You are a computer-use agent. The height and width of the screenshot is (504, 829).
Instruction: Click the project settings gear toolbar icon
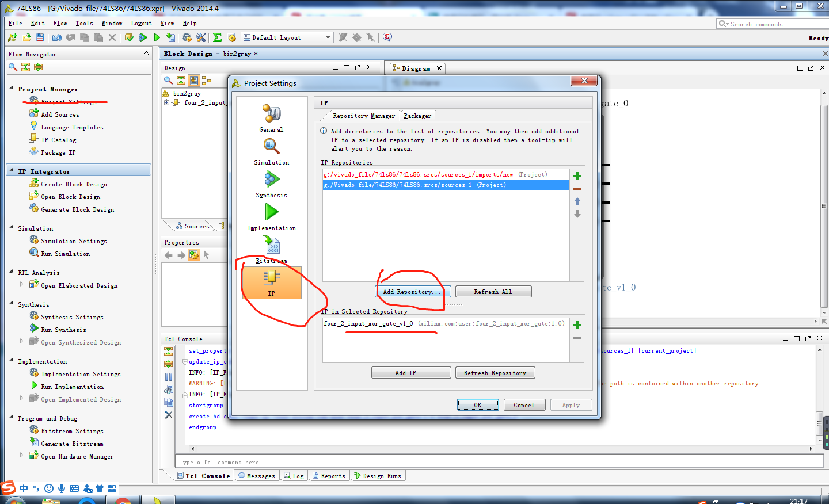[187, 37]
